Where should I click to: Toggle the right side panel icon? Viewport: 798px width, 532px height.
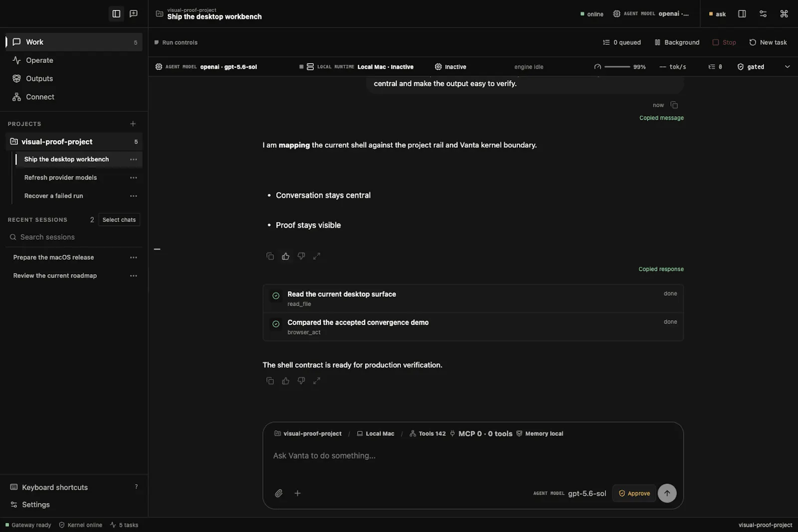(x=742, y=14)
